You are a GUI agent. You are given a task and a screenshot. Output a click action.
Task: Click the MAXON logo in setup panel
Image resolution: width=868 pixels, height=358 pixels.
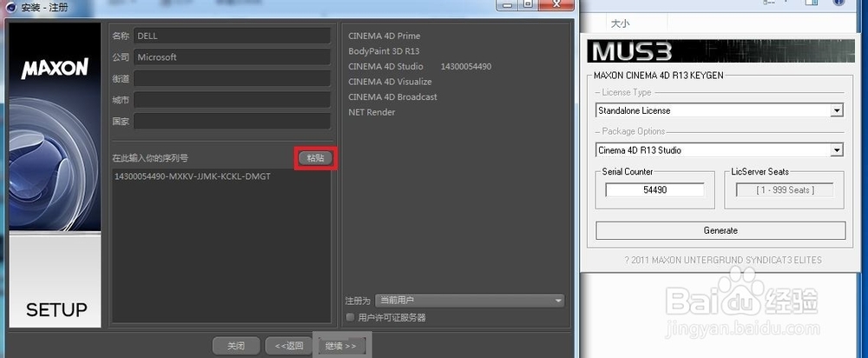tap(55, 69)
